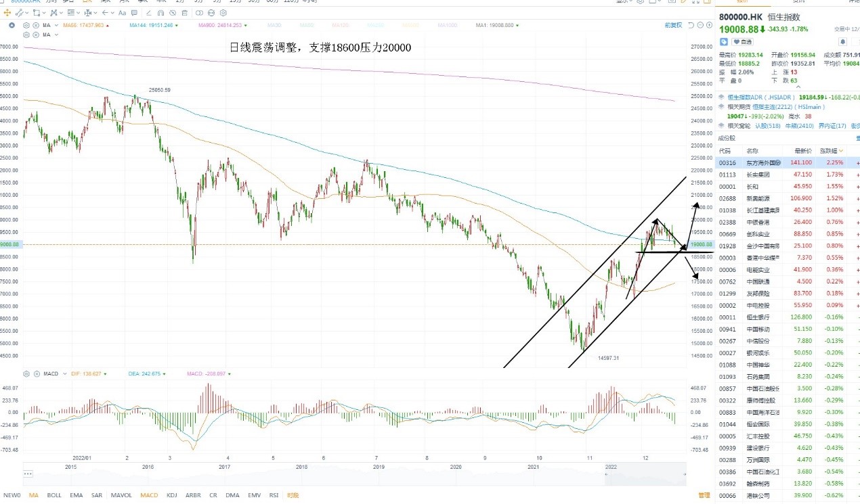Expand rectangle shape tool options dropdown
The image size is (860, 504).
point(44,13)
